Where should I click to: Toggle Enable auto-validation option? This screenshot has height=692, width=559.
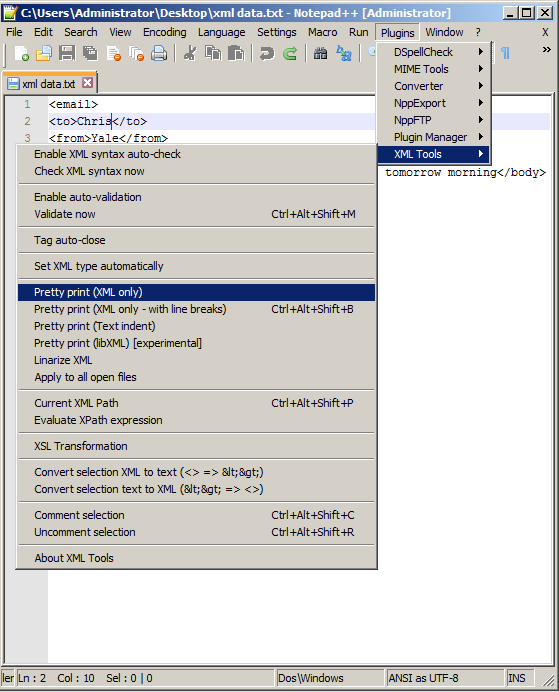pos(196,197)
